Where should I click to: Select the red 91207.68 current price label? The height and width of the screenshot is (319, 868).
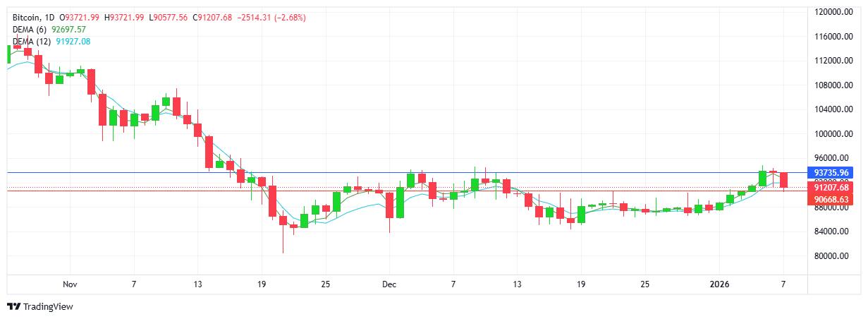point(832,188)
